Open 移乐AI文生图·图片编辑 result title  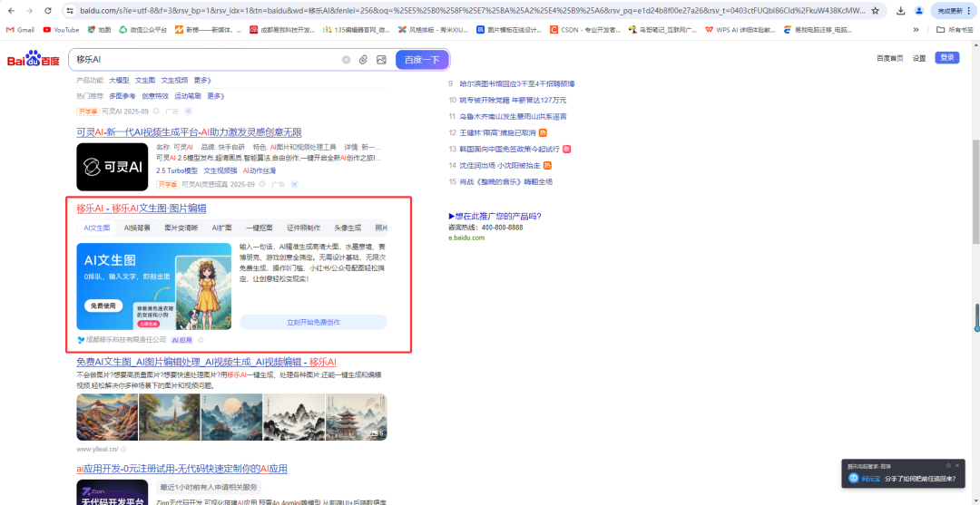point(142,208)
